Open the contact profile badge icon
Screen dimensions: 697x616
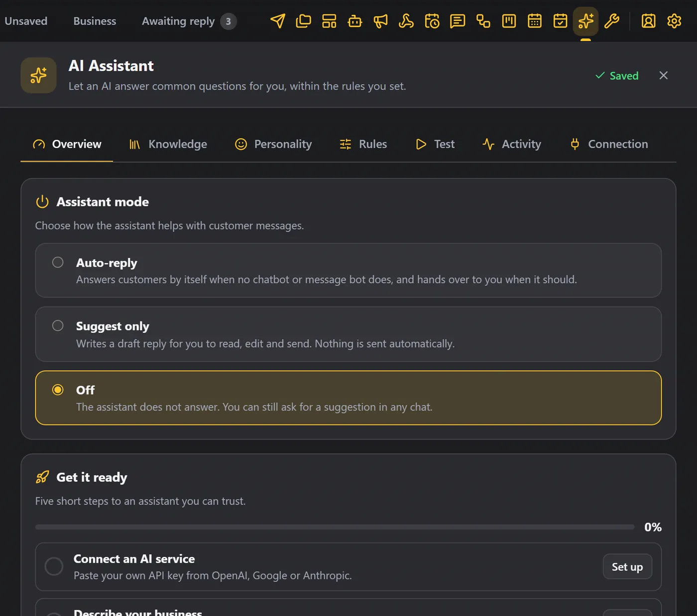(x=648, y=21)
